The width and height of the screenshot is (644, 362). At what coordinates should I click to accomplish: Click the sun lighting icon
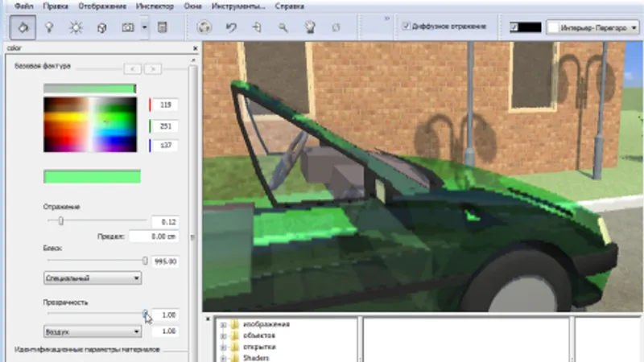point(76,27)
